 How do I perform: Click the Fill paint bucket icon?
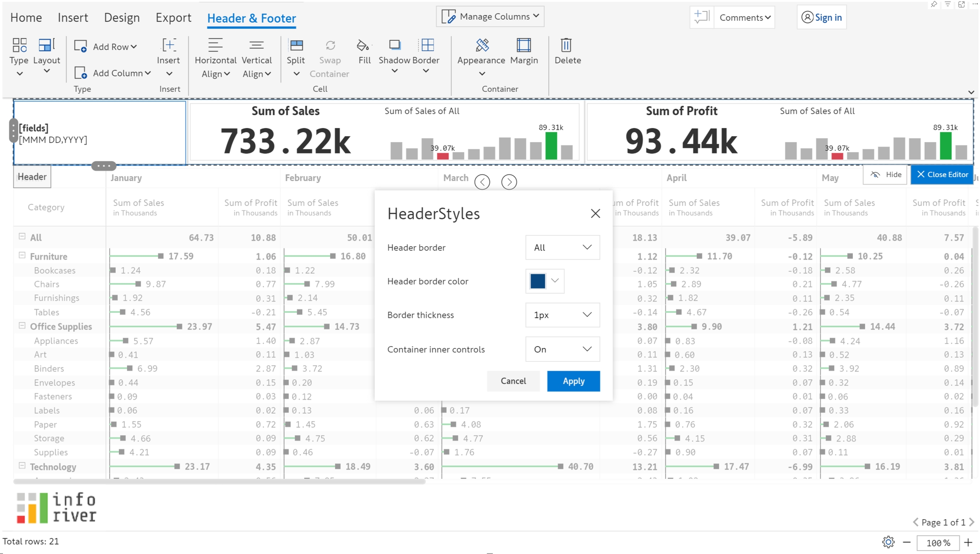tap(363, 45)
